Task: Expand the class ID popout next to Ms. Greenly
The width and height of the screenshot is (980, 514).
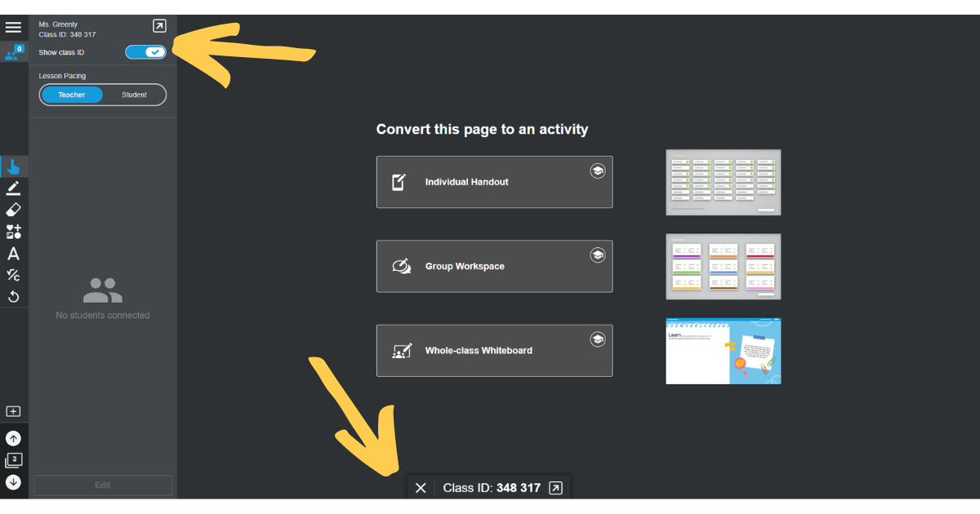Action: pos(159,25)
